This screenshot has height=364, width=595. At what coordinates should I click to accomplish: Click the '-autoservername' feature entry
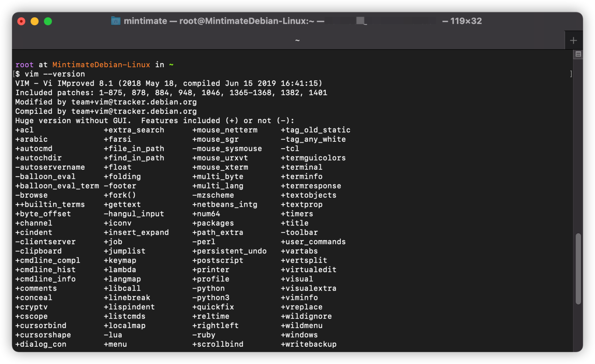point(50,167)
